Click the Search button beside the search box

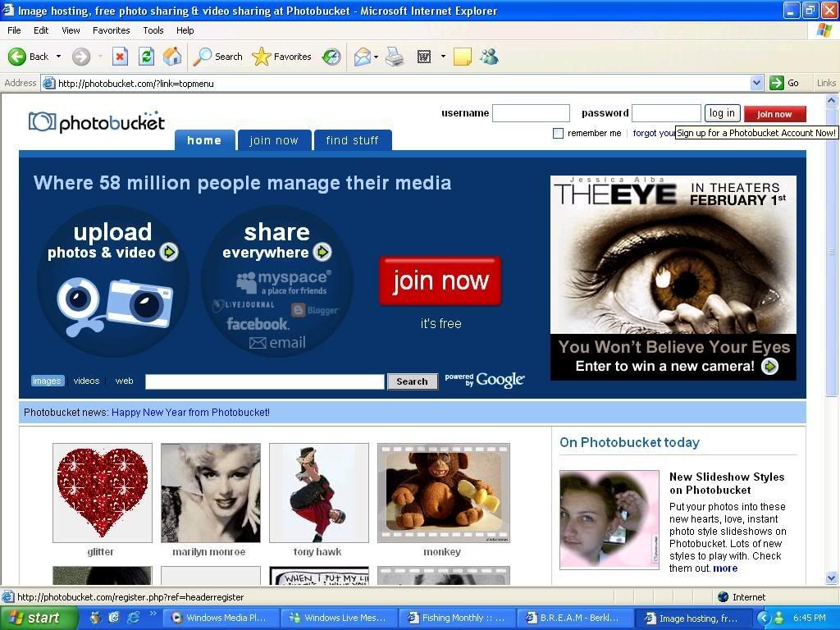pyautogui.click(x=412, y=381)
